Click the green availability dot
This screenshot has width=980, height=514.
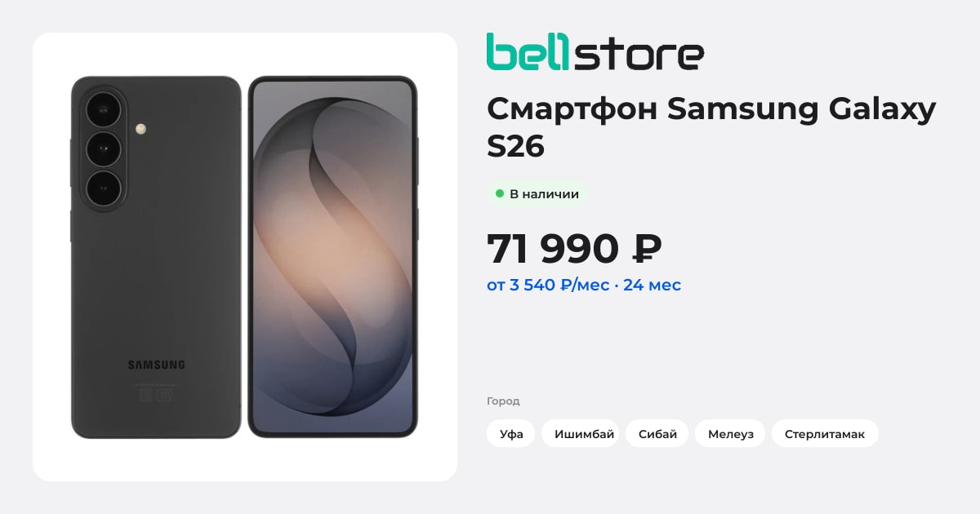500,194
